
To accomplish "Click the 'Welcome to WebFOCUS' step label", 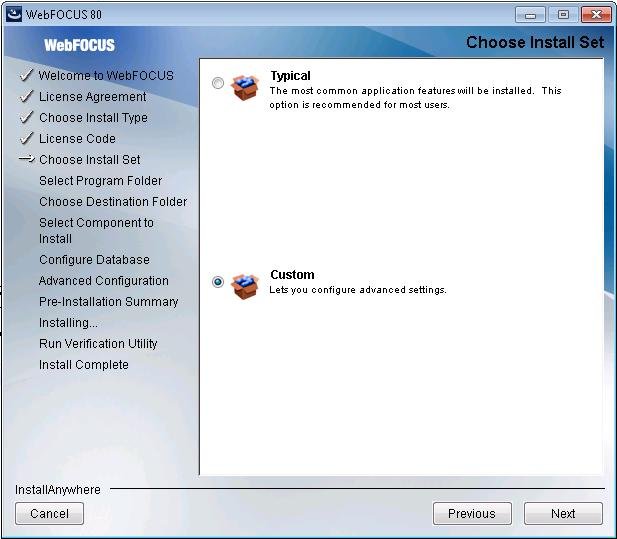I will point(106,75).
